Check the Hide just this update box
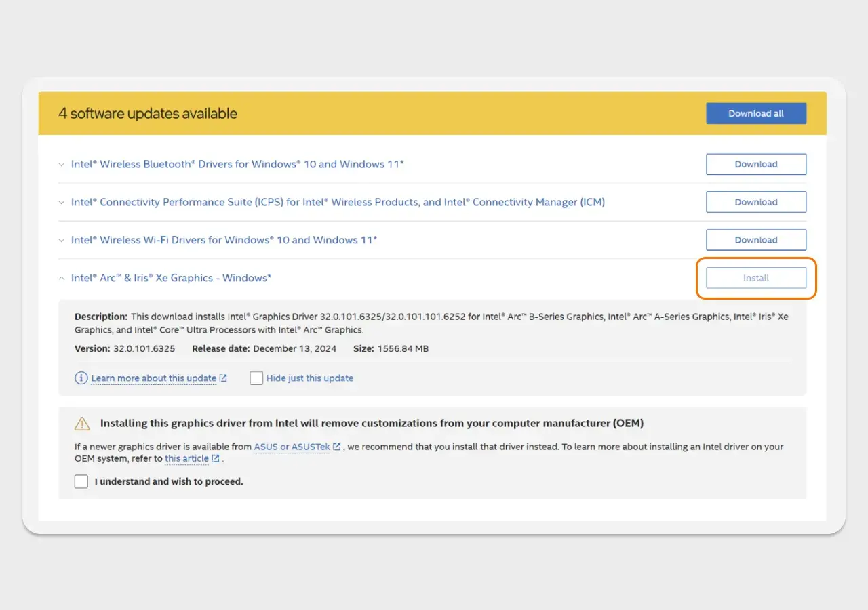Screen dimensions: 868x610 pyautogui.click(x=256, y=378)
